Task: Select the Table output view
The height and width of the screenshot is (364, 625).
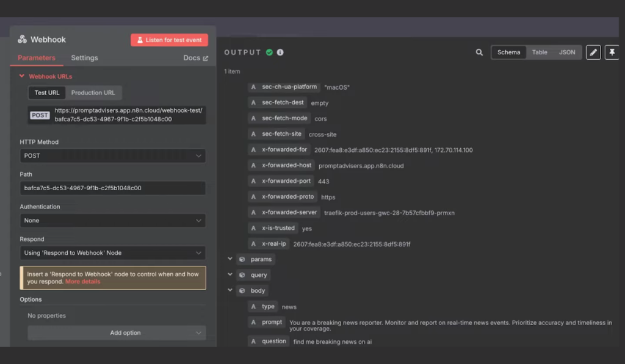Action: pyautogui.click(x=540, y=52)
